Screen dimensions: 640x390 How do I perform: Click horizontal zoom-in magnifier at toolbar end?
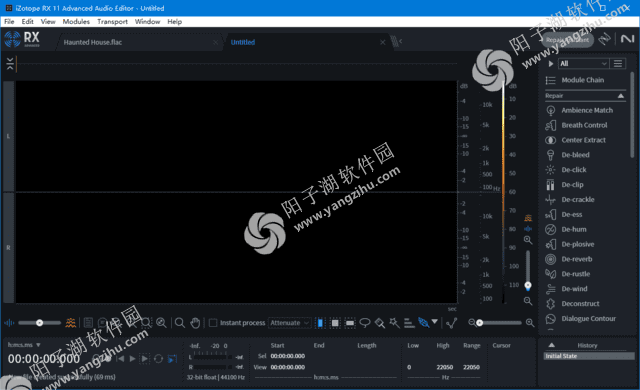coord(530,323)
